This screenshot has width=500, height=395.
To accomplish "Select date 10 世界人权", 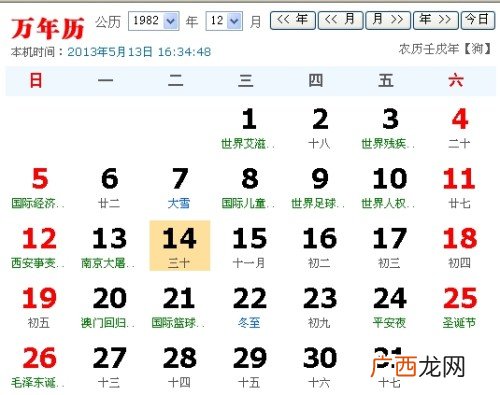I will (x=389, y=188).
